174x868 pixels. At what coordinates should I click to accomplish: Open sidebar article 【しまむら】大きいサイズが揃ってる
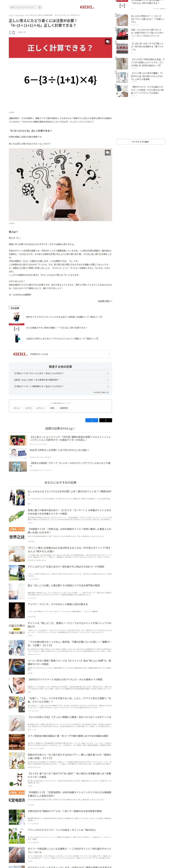click(x=148, y=46)
